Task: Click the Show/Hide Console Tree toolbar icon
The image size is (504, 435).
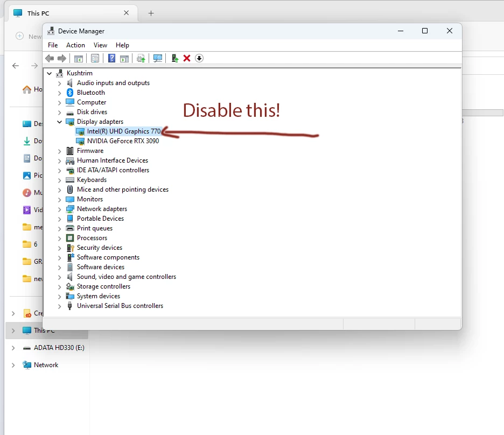Action: (x=79, y=59)
